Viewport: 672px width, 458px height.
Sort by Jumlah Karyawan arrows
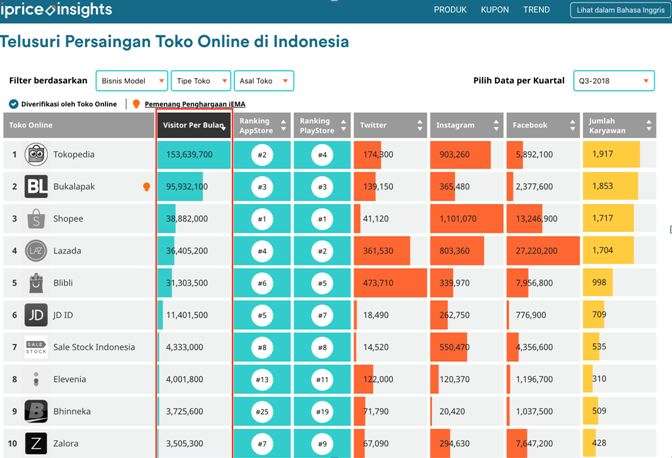(x=649, y=125)
